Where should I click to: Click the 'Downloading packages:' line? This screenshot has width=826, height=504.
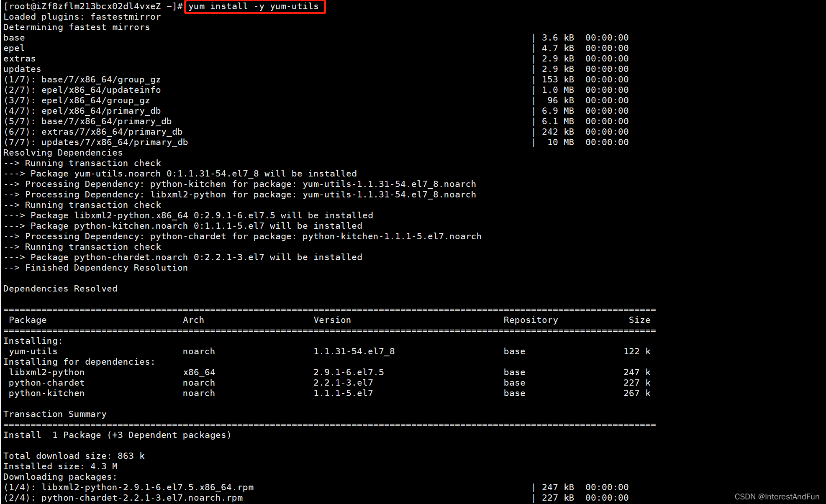60,477
